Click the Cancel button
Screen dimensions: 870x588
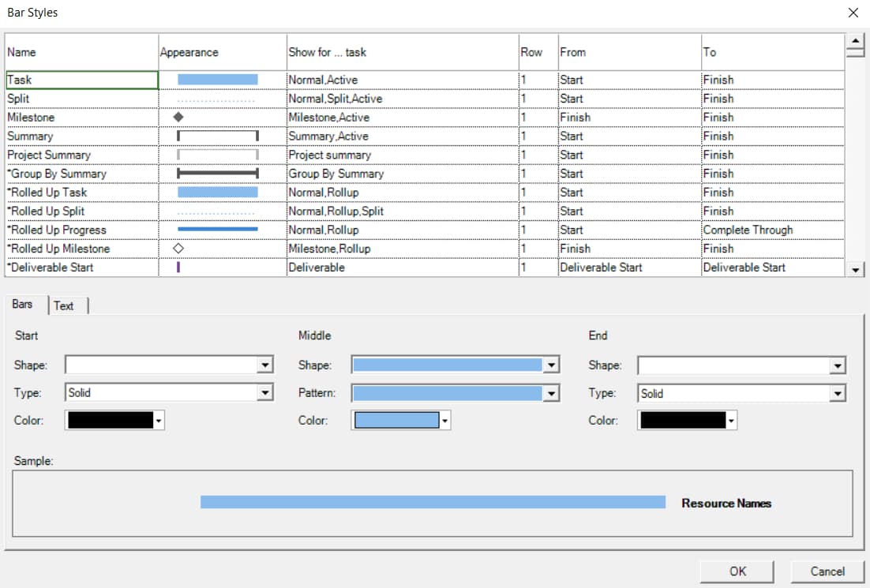click(827, 571)
